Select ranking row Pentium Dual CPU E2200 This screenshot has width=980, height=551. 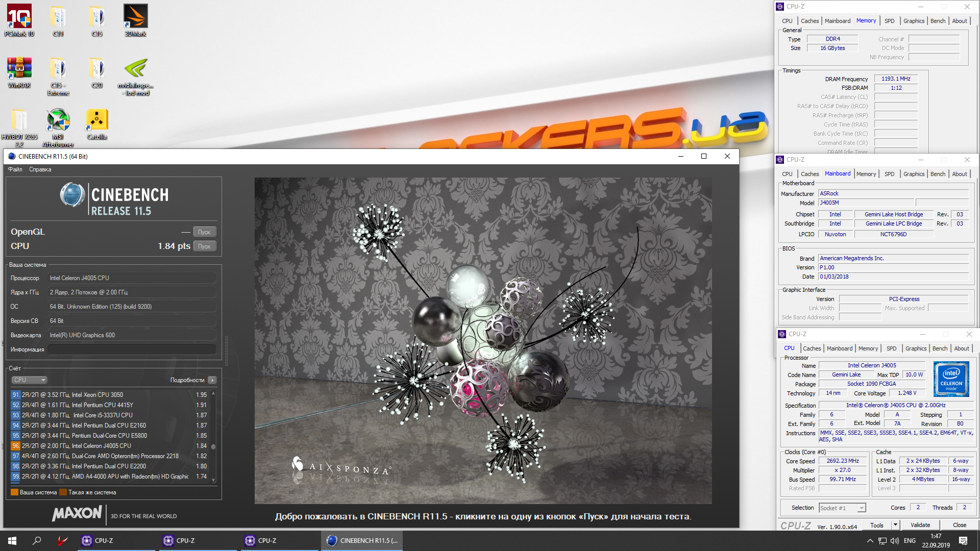point(110,466)
